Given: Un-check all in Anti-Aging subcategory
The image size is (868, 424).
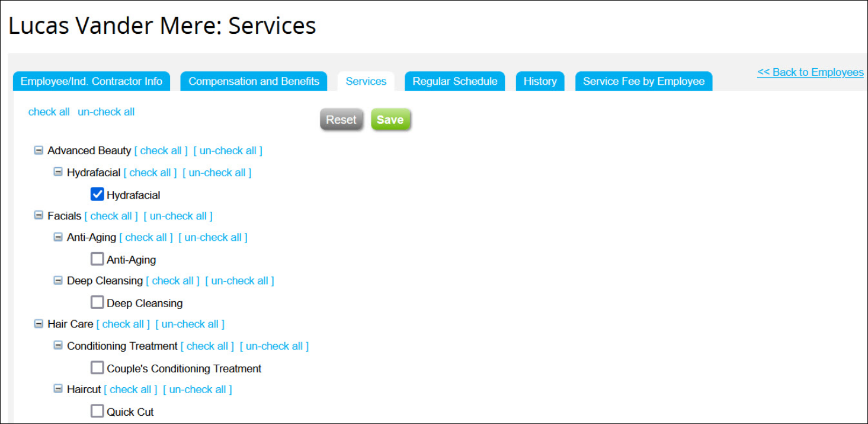Looking at the screenshot, I should [x=213, y=237].
